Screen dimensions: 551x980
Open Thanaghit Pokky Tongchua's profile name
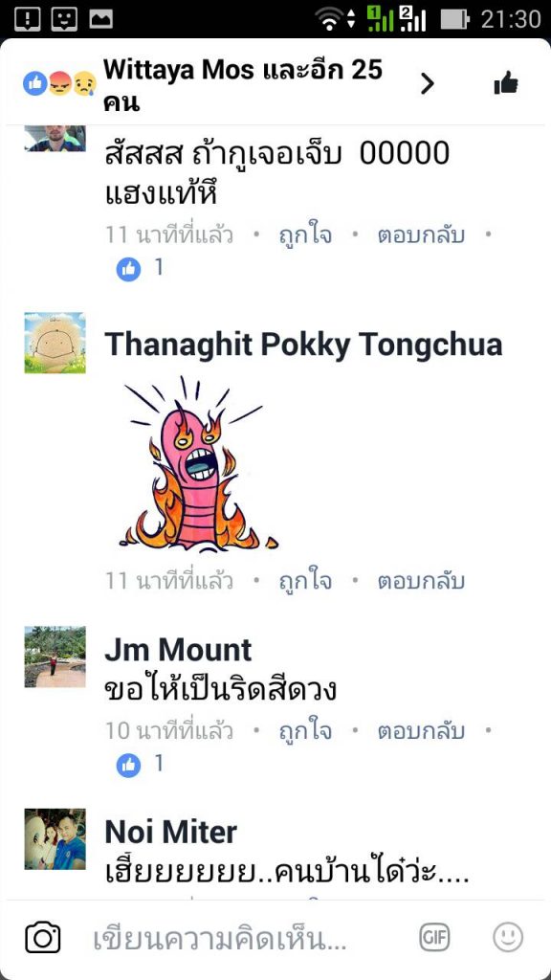coord(303,345)
